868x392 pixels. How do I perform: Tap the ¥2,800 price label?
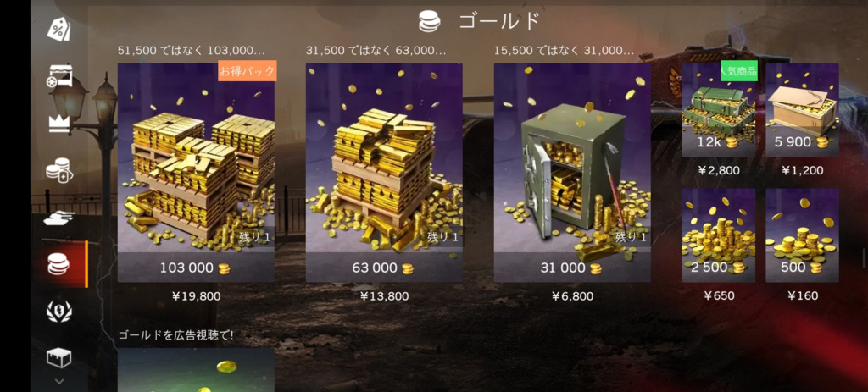(x=719, y=170)
